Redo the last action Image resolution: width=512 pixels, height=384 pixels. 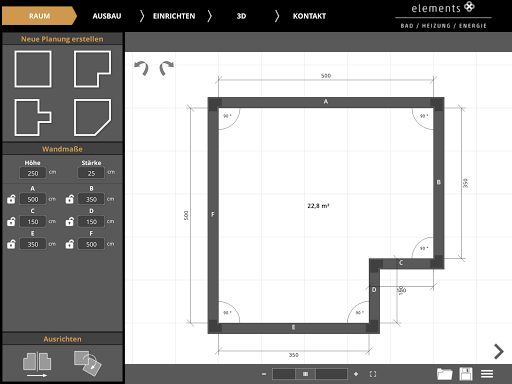166,68
